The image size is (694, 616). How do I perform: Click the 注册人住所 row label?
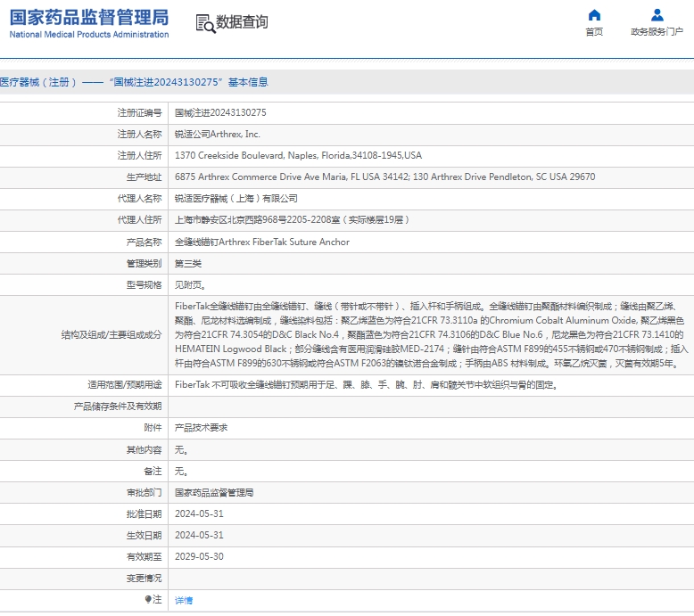139,156
